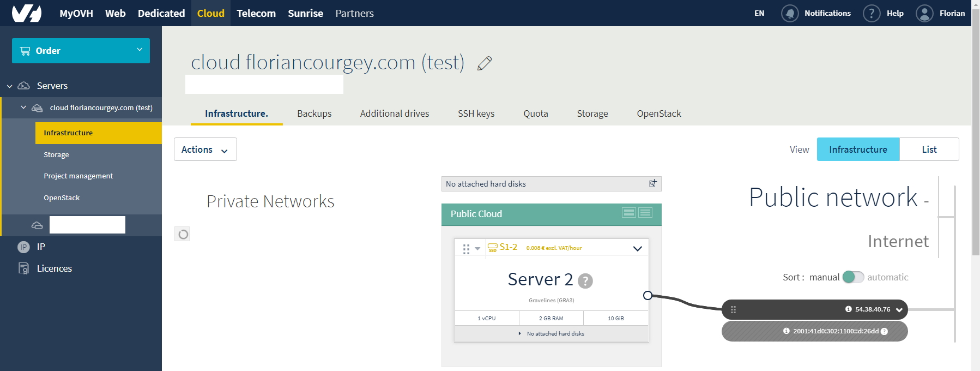980x371 pixels.
Task: Expand the Server 2 card chevron
Action: pyautogui.click(x=637, y=248)
